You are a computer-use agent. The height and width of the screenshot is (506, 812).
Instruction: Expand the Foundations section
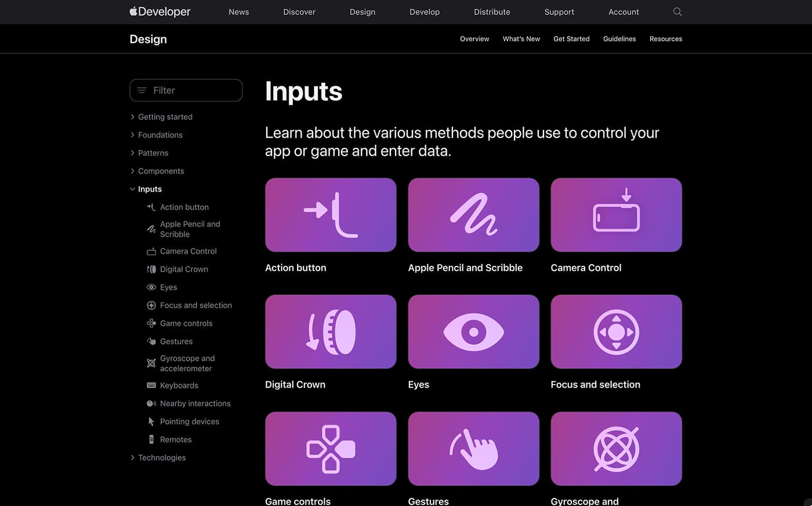[159, 135]
